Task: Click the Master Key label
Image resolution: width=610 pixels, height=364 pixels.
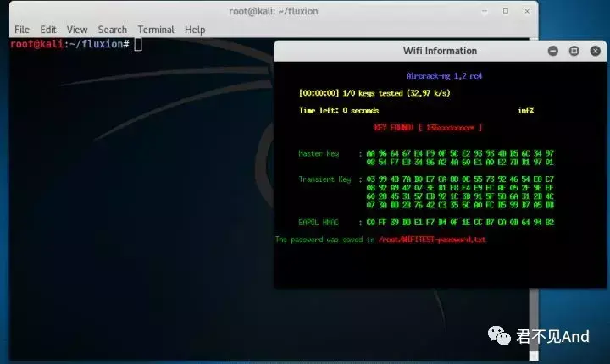Action: (x=319, y=153)
